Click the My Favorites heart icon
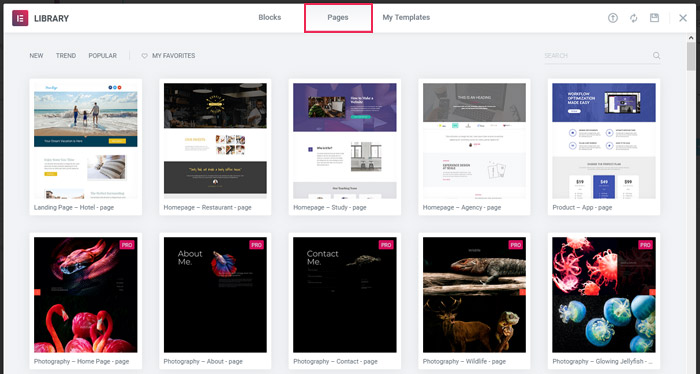700x374 pixels. (145, 56)
